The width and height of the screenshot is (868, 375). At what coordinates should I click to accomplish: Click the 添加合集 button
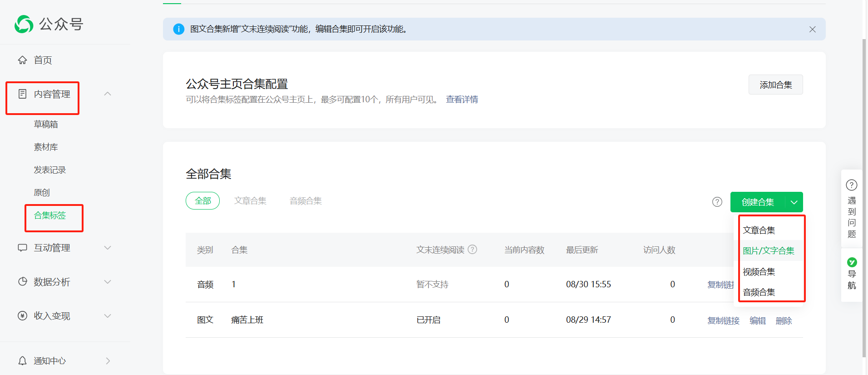coord(775,85)
